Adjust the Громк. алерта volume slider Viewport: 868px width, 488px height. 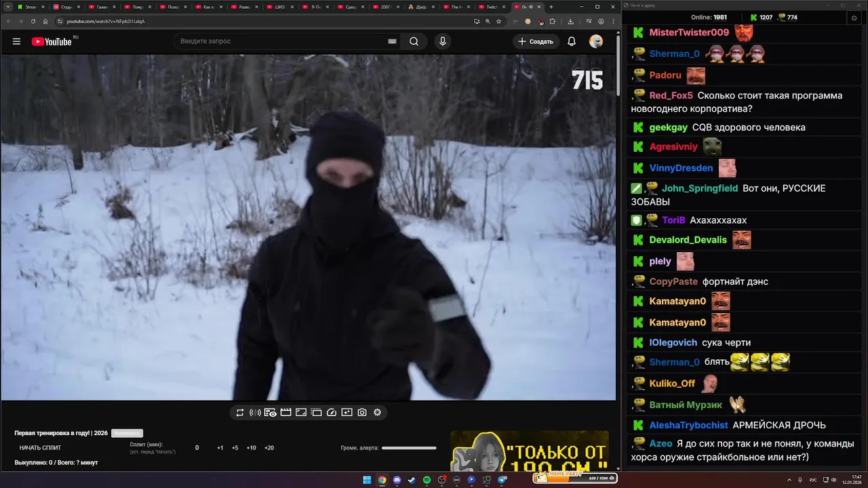[409, 448]
